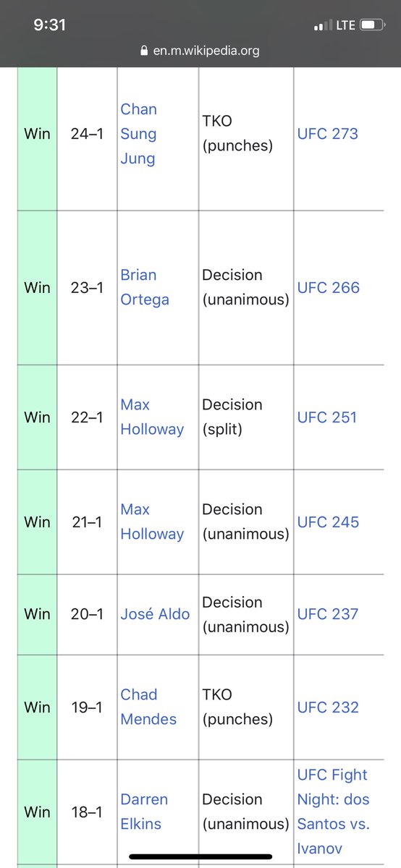Viewport: 401px width, 868px height.
Task: Open Max Holloway link in 21–1 row
Action: 152,522
